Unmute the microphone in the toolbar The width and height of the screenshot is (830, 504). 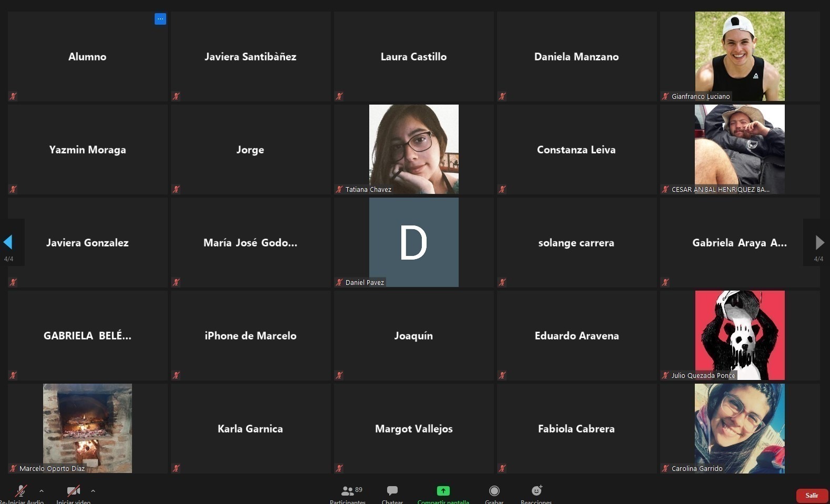tap(21, 491)
